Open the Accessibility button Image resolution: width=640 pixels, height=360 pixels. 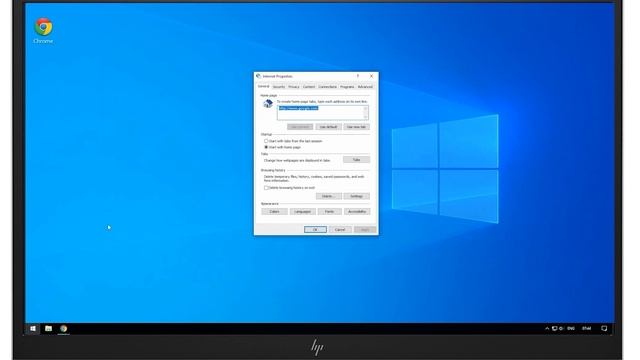point(357,211)
